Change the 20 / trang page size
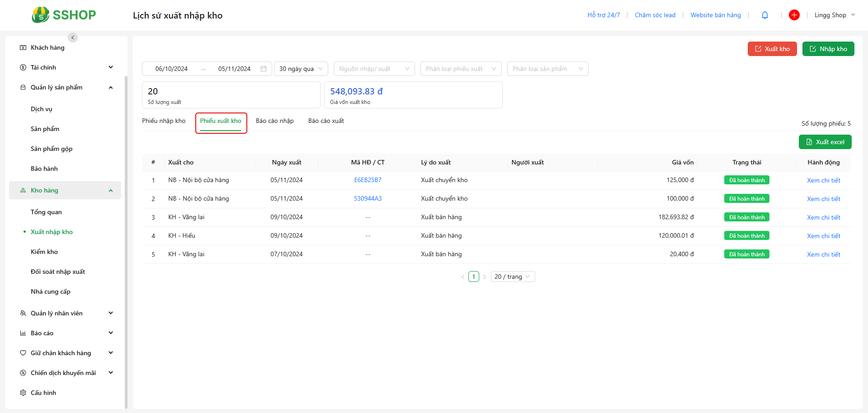 (x=512, y=277)
